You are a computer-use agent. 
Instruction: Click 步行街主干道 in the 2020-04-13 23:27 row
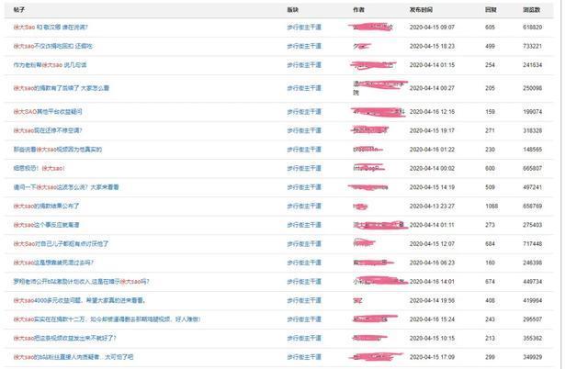pos(304,206)
